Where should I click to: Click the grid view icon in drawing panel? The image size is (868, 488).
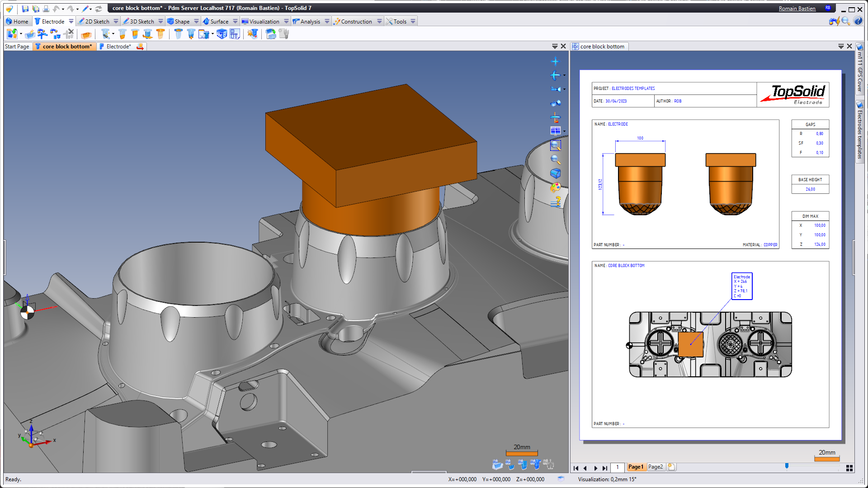[x=849, y=468]
